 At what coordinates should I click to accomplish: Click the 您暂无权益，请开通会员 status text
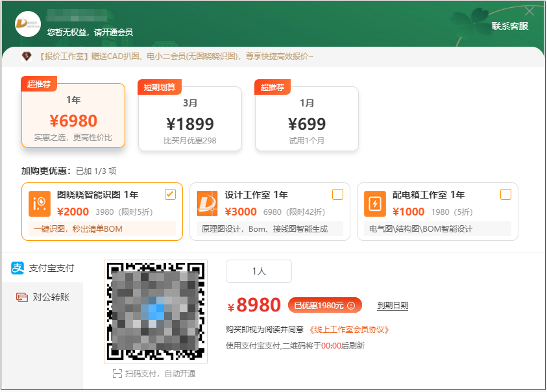pos(90,32)
